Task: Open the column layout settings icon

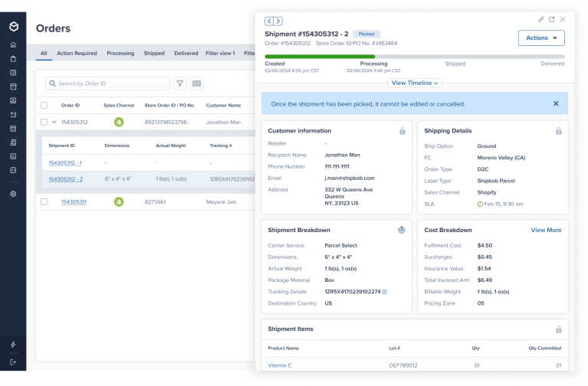Action: click(x=197, y=83)
